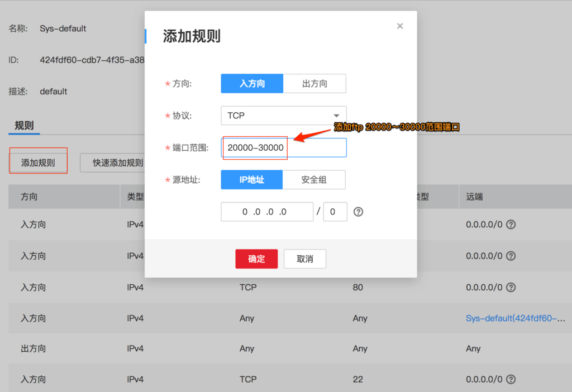
Task: Click the 0.0.0.0 IP address input
Action: [x=267, y=212]
